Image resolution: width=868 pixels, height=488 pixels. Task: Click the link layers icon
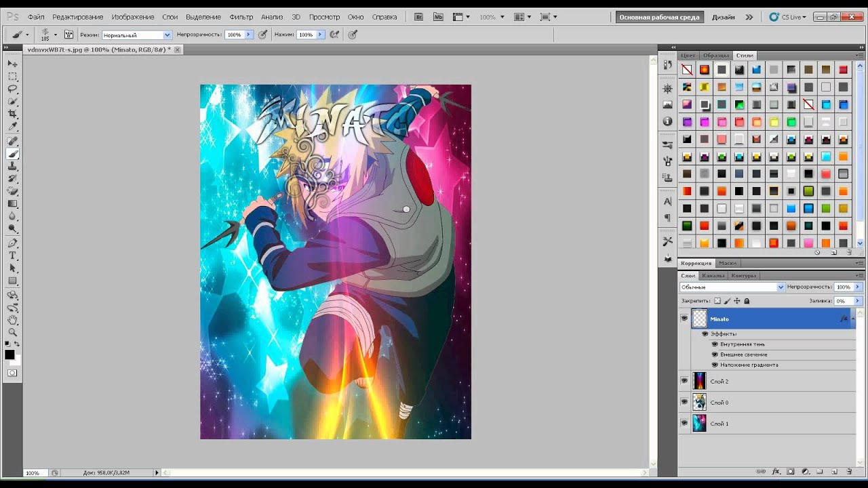click(x=761, y=471)
